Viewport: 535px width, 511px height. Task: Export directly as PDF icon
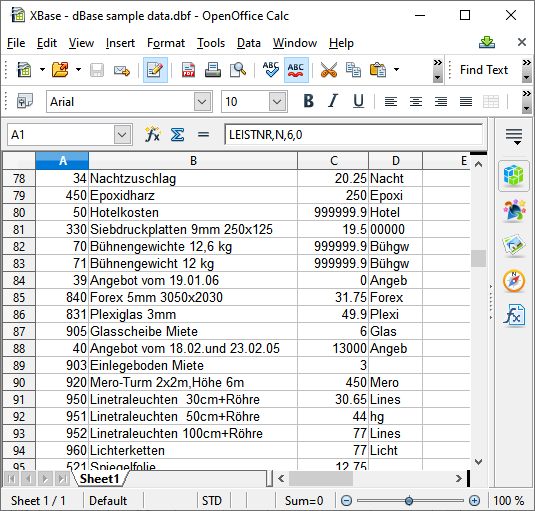click(188, 70)
